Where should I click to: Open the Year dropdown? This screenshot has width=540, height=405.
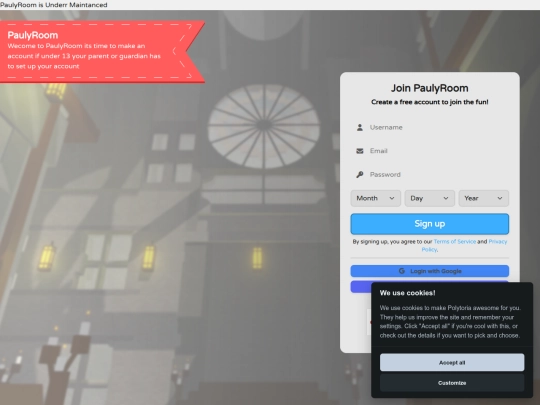pos(484,198)
